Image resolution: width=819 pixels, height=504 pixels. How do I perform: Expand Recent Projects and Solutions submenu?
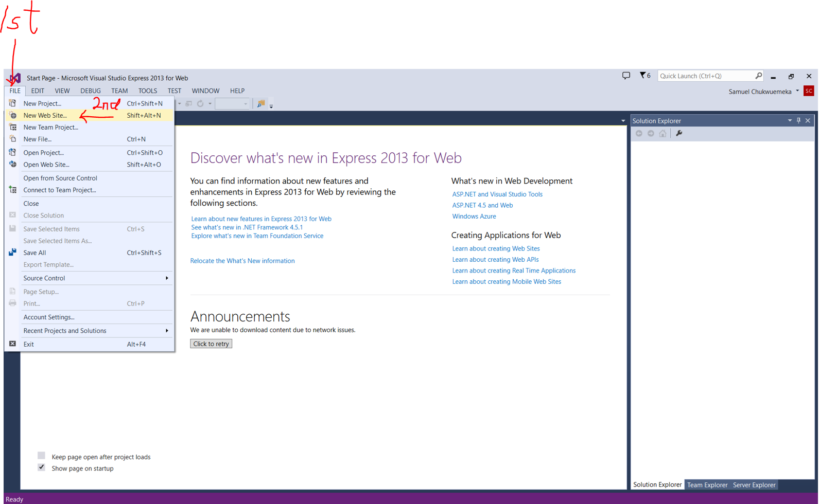(167, 331)
